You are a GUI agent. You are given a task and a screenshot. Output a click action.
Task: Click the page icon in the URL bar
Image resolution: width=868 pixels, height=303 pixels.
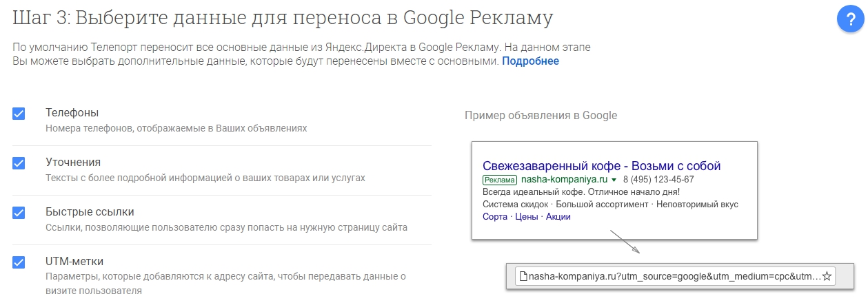pyautogui.click(x=523, y=277)
